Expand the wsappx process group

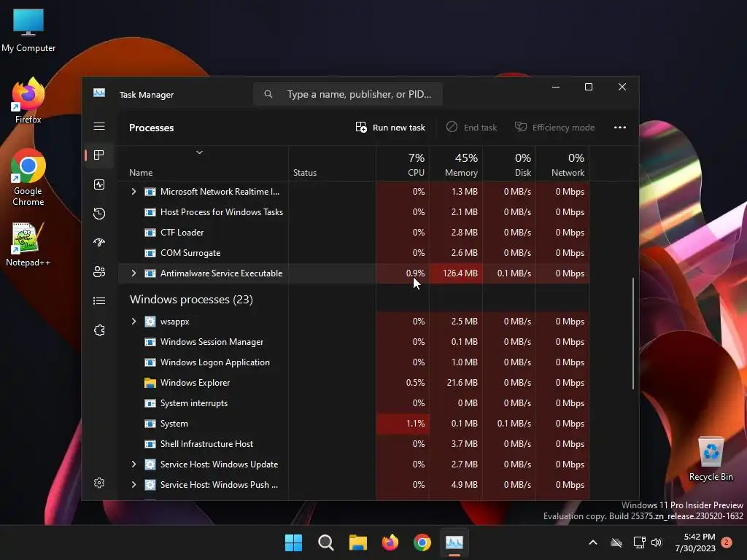[x=134, y=322]
